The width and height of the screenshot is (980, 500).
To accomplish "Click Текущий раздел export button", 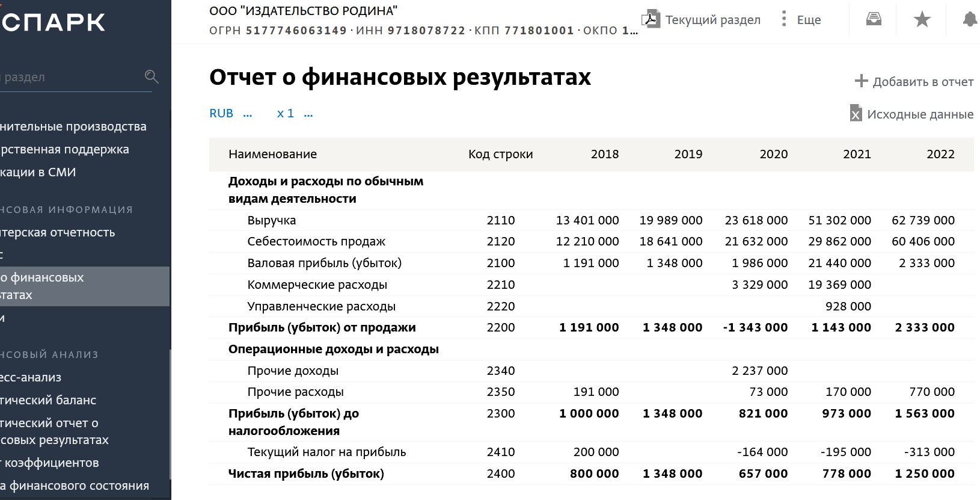I will coord(701,19).
